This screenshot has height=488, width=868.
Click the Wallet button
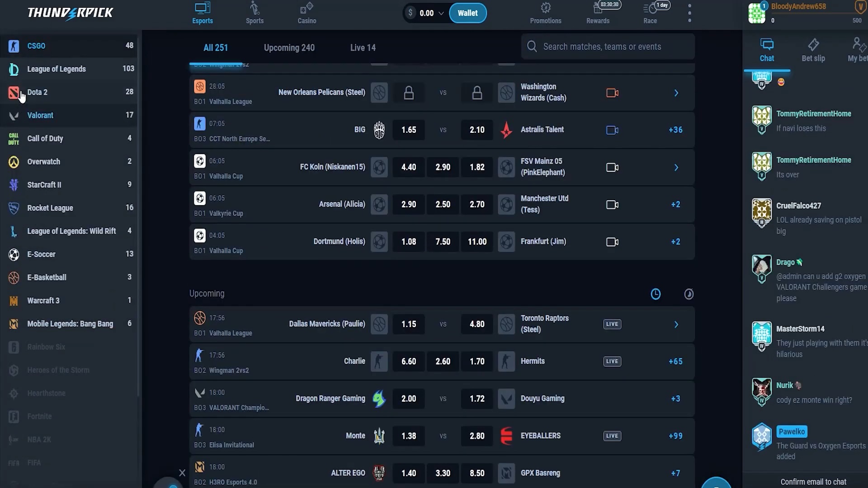tap(467, 13)
